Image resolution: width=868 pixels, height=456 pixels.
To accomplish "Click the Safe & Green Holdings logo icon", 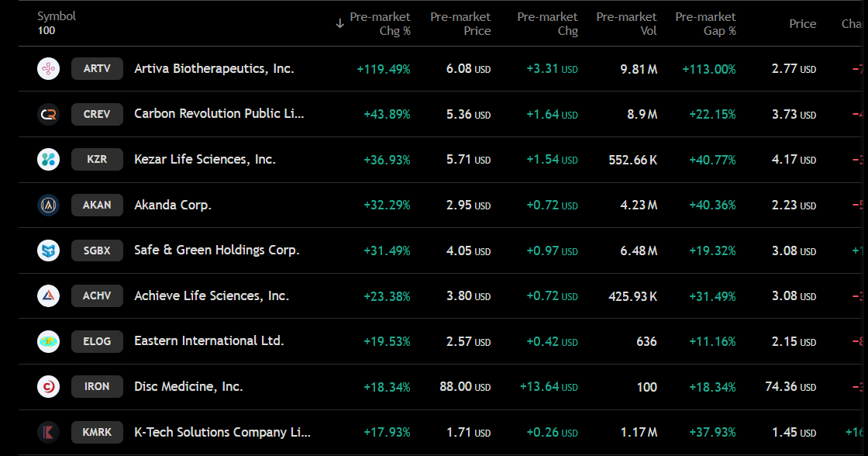I will click(48, 250).
